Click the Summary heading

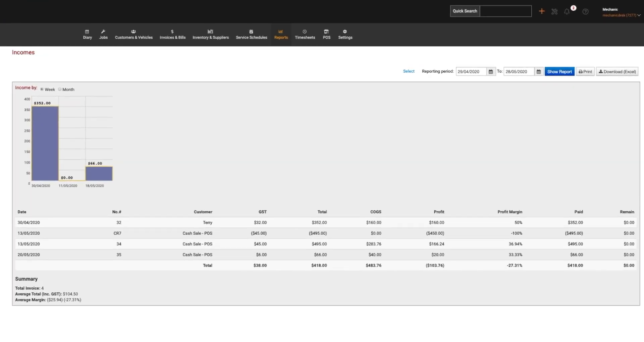[26, 279]
